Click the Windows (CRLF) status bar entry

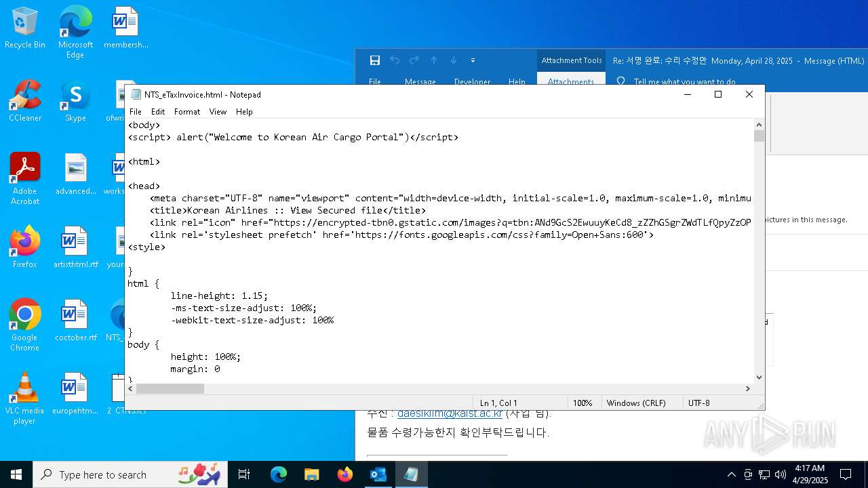tap(636, 403)
